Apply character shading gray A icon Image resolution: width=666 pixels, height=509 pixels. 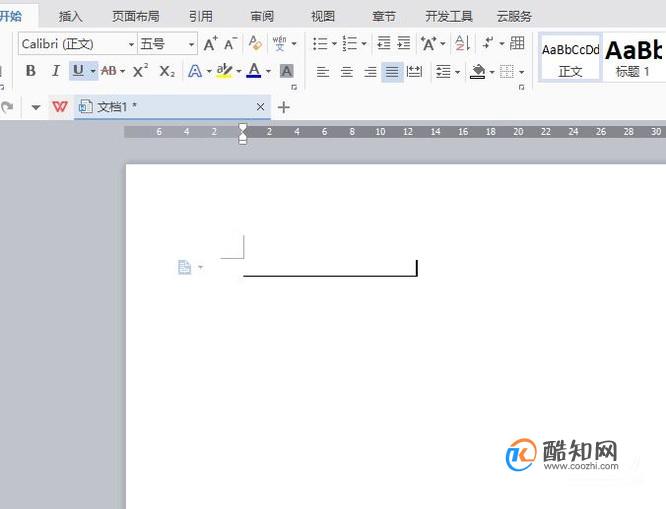pyautogui.click(x=287, y=71)
